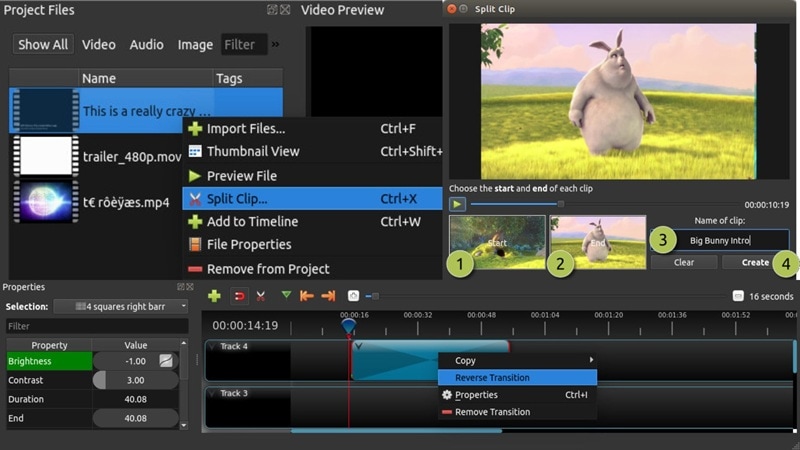The width and height of the screenshot is (800, 450).
Task: Click the Name column header
Action: coord(145,78)
